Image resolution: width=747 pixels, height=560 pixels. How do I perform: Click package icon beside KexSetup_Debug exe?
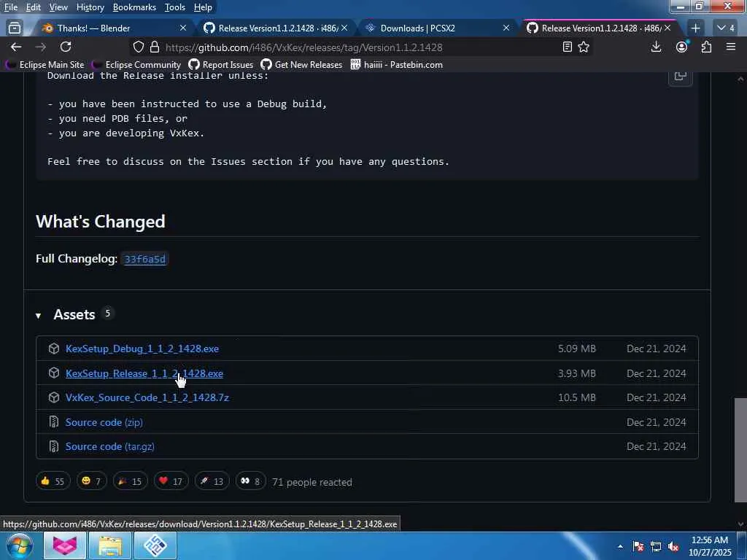[x=54, y=349]
